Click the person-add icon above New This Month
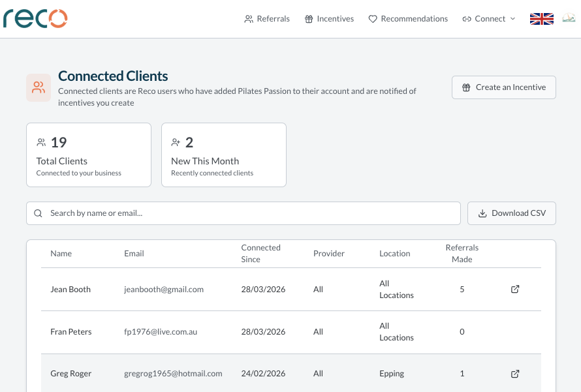The image size is (581, 392). coord(176,142)
